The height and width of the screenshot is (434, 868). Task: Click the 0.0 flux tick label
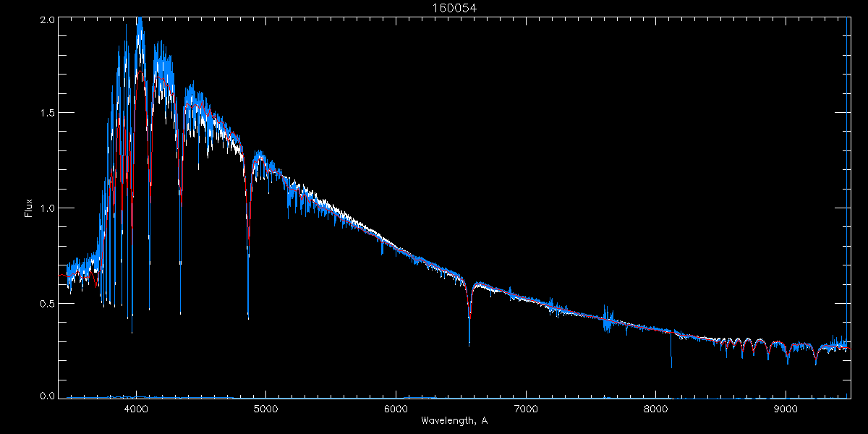coord(47,396)
